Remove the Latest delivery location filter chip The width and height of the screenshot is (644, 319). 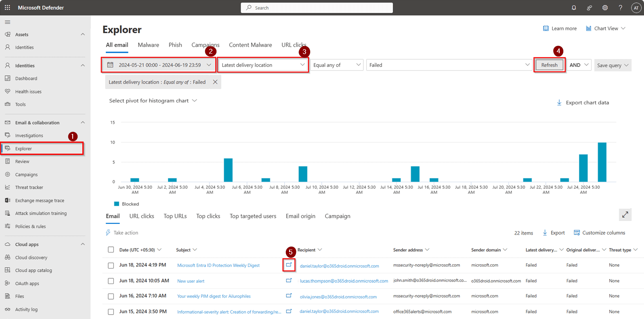pos(215,82)
